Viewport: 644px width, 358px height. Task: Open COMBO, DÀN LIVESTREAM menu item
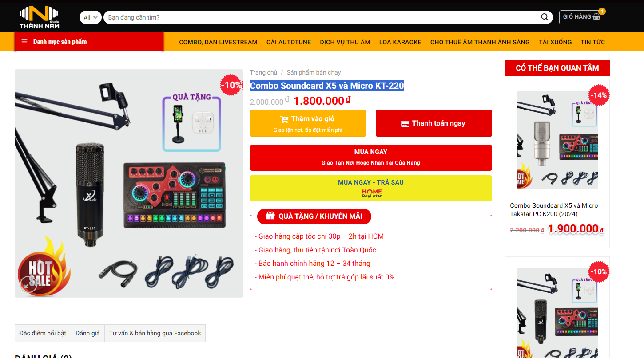coord(218,42)
